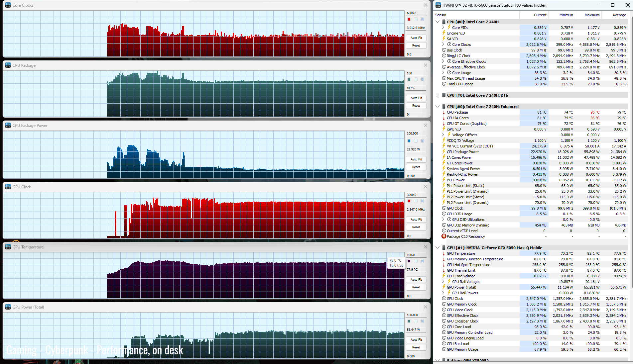Expand the Core Effective Clocks row

click(443, 61)
